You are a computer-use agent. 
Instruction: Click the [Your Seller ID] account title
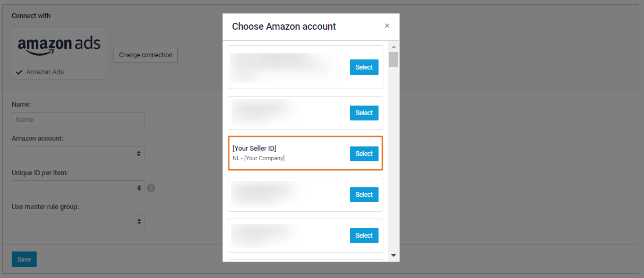tap(254, 148)
